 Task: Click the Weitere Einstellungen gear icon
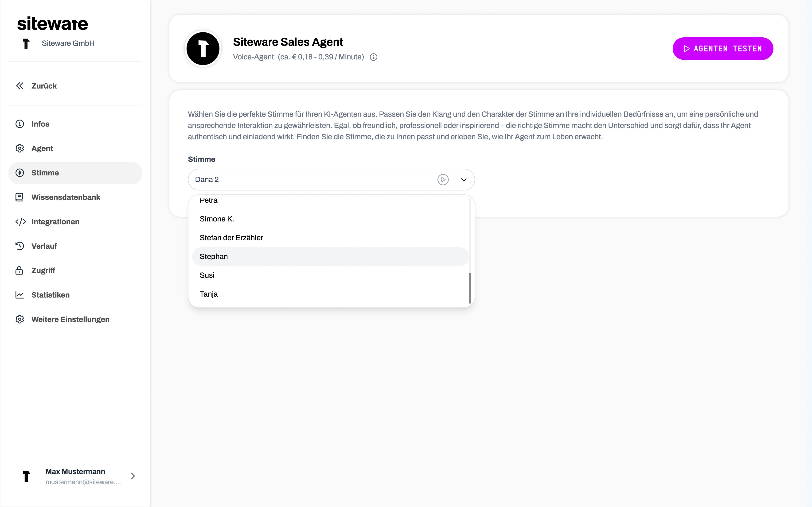pyautogui.click(x=20, y=320)
